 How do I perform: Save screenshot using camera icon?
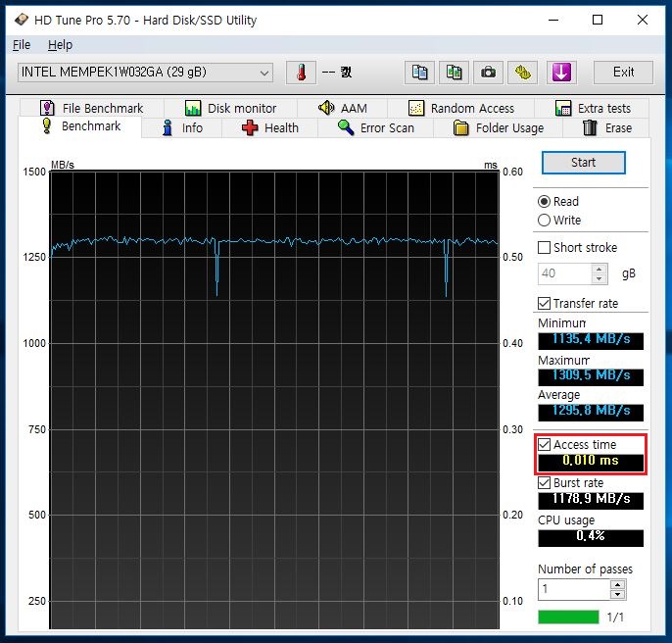(x=488, y=73)
